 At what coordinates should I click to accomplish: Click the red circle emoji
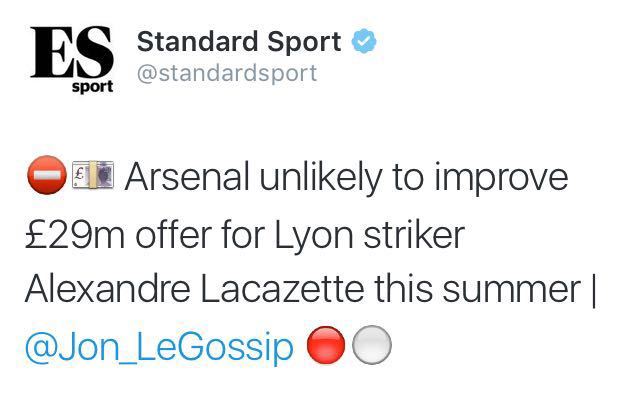326,345
